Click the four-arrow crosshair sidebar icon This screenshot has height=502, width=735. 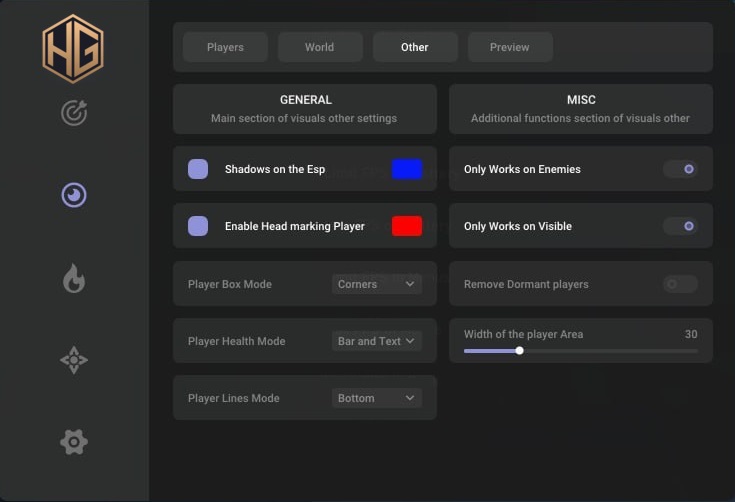click(74, 360)
